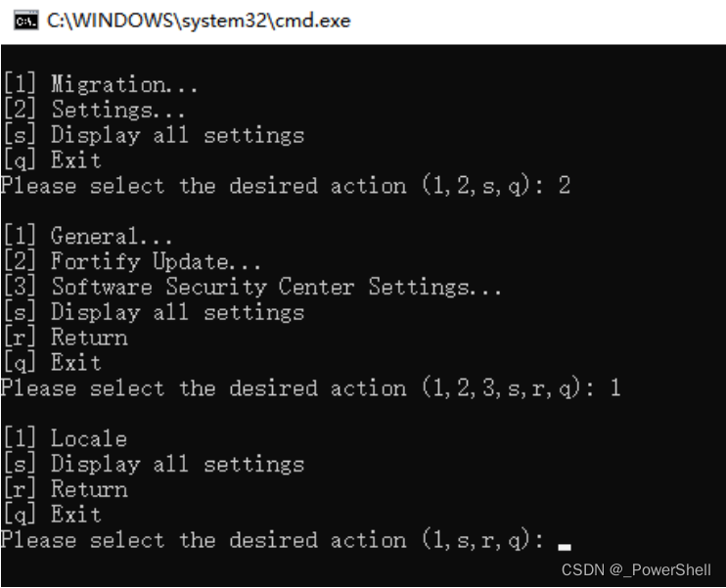
Task: Click the prompt line answered with 1
Action: pos(310,389)
